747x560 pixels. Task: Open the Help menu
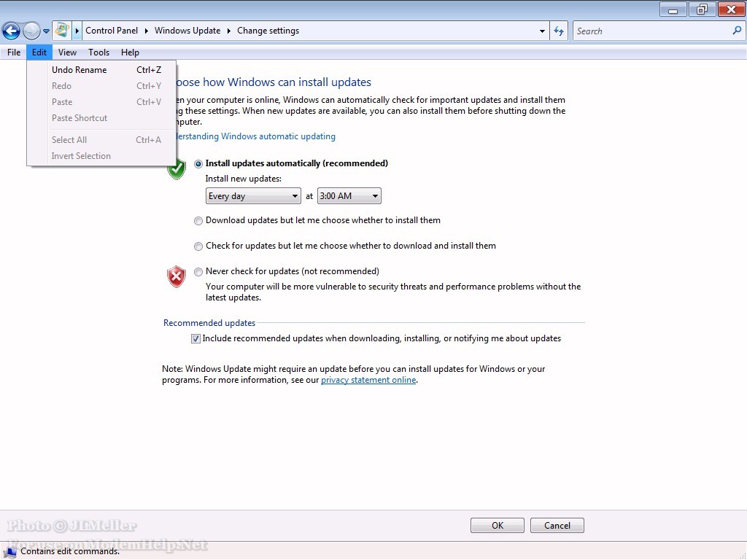[x=130, y=52]
